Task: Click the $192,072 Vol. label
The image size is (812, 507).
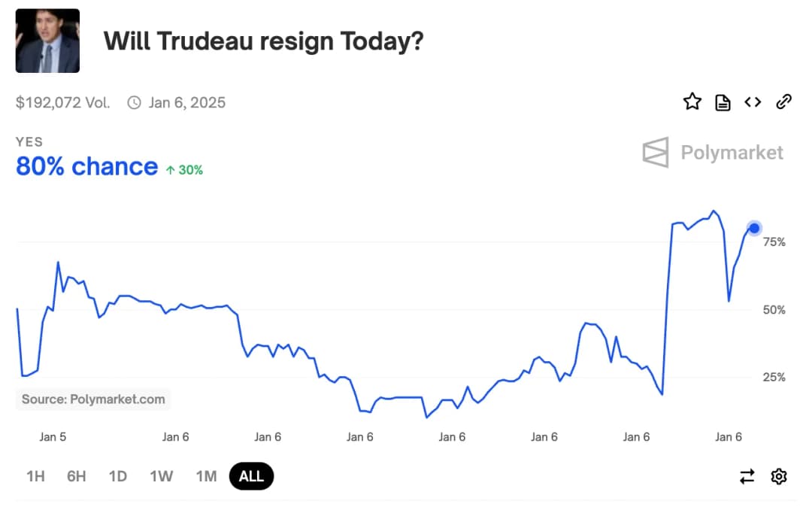Action: pyautogui.click(x=62, y=102)
